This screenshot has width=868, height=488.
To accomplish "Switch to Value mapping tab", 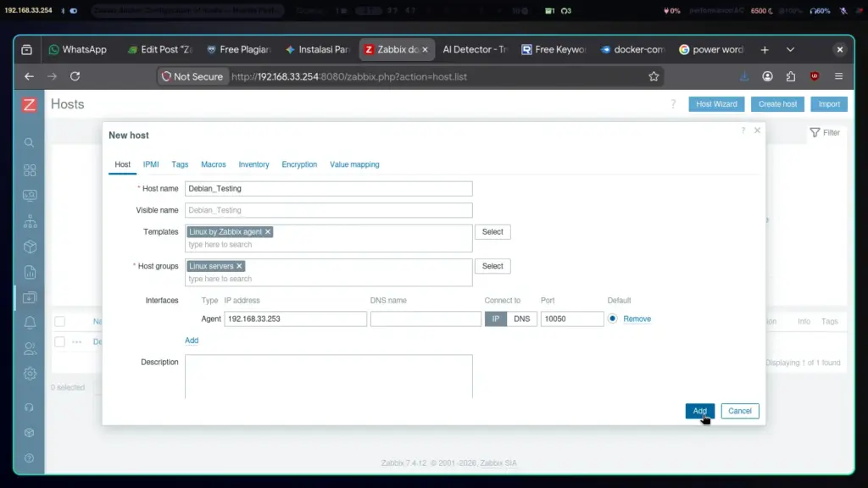I will (354, 164).
